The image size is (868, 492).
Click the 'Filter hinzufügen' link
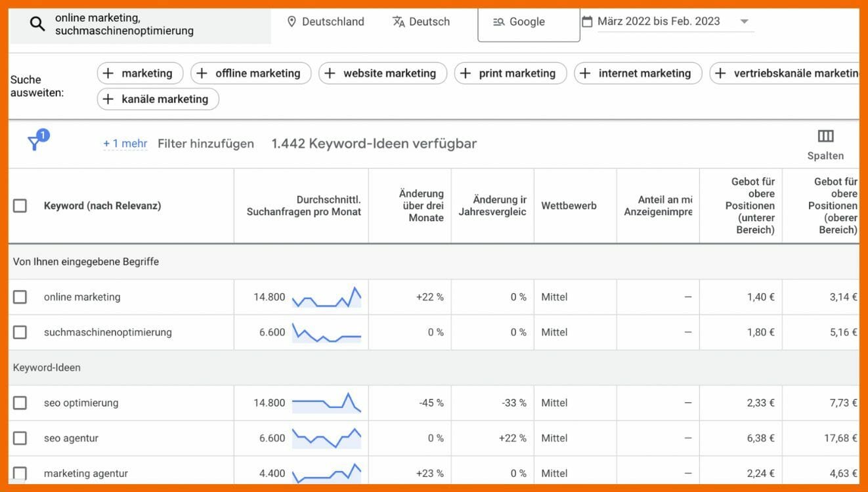coord(206,143)
